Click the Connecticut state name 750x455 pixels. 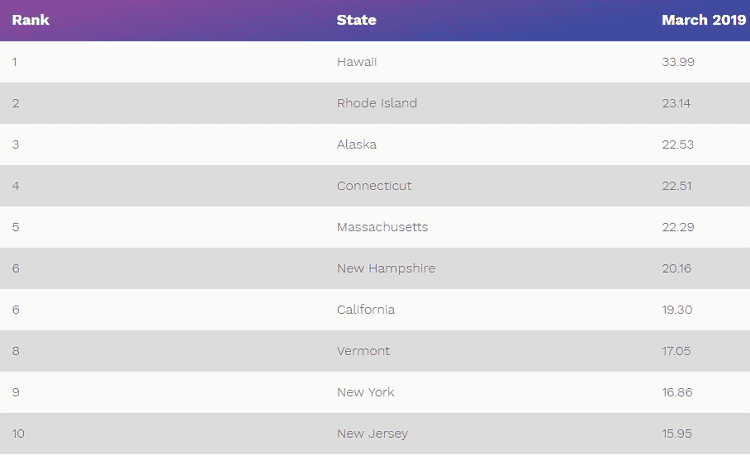click(374, 186)
